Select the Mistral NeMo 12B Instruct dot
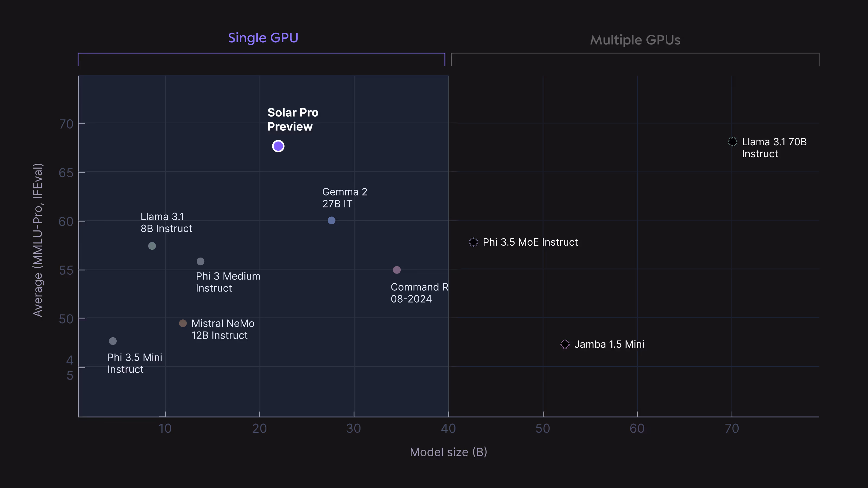Screen dimensions: 868x488 click(x=183, y=323)
